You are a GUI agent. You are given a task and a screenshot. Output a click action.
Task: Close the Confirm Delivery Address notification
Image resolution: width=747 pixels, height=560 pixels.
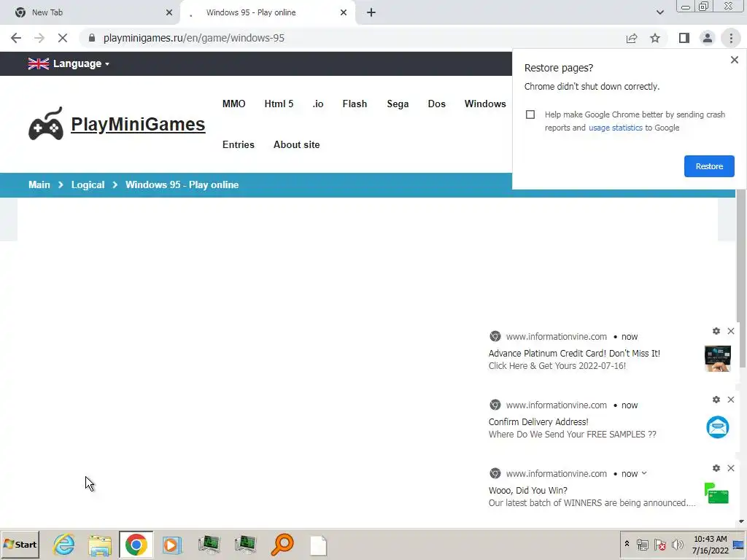pos(731,400)
